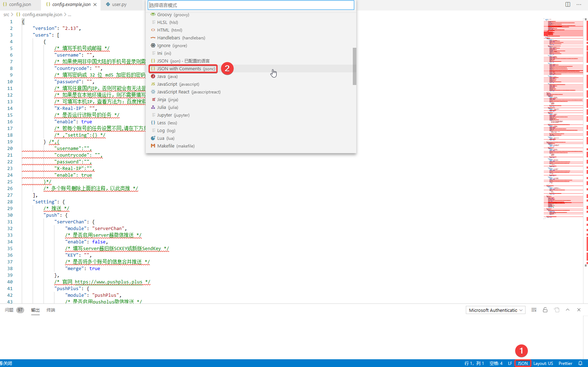The width and height of the screenshot is (588, 367).
Task: Open the Prettier status bar item
Action: [x=565, y=363]
